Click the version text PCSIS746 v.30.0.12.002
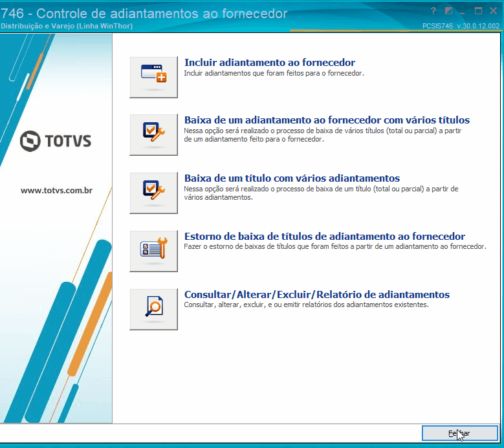 point(461,26)
